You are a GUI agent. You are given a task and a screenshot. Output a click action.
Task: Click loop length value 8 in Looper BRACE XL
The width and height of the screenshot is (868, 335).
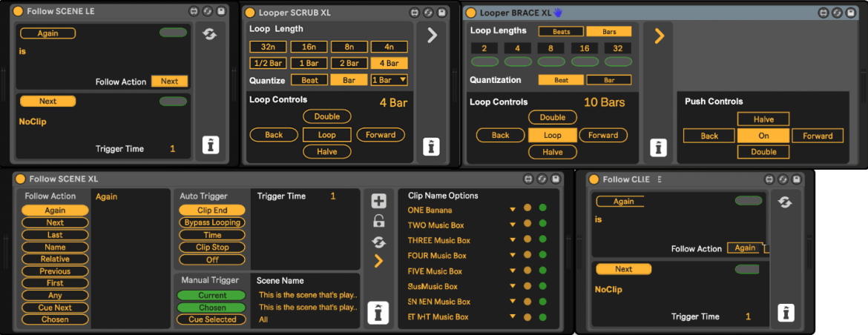550,49
